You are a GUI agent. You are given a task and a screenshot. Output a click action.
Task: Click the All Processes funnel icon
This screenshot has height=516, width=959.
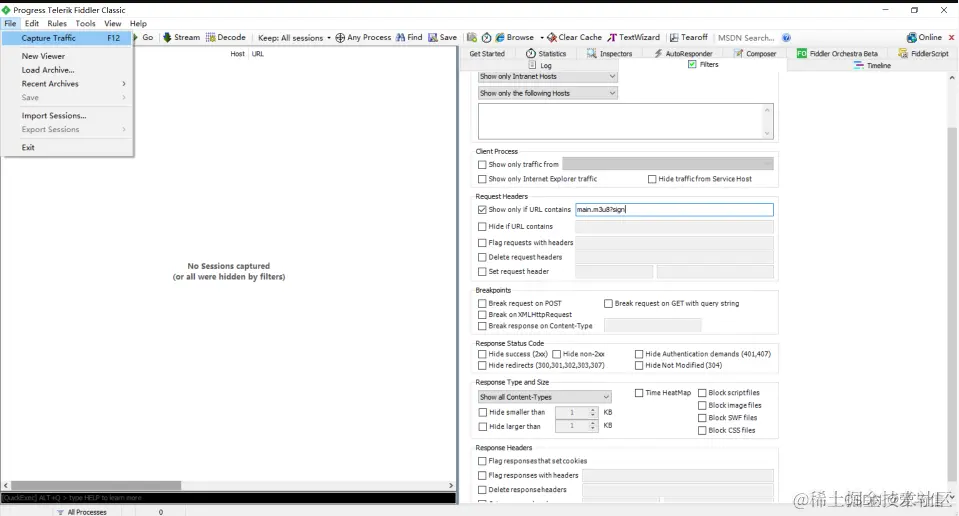(x=60, y=512)
